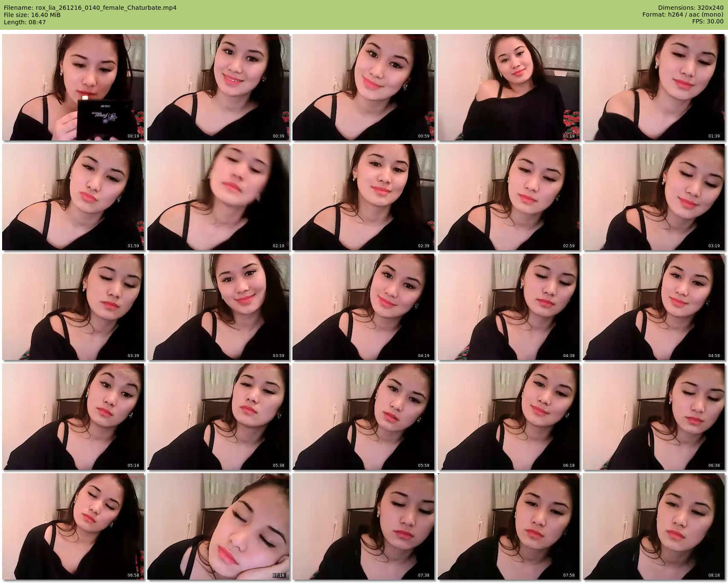The image size is (728, 583).
Task: Open the frame thumbnail at 05:18
Action: click(x=73, y=417)
